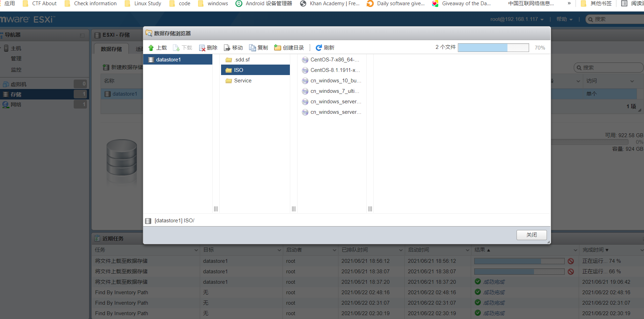Click the create directory (创建目录) icon
The image size is (644, 319).
(x=278, y=48)
